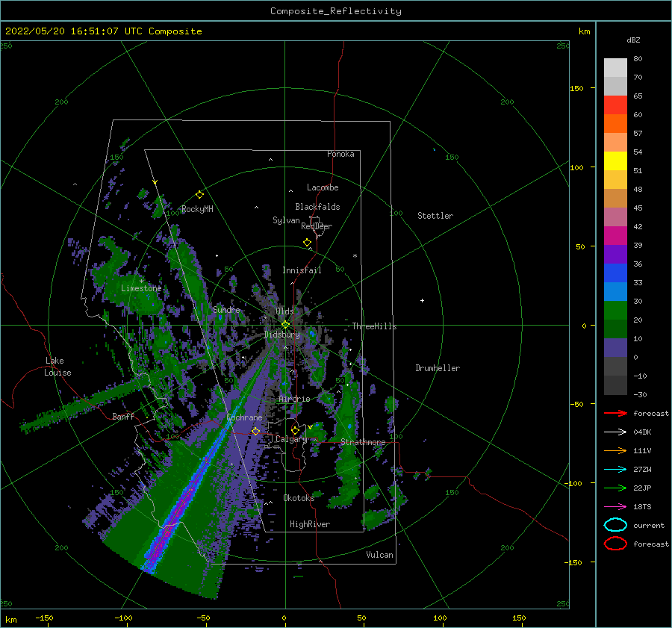Click the yellow diamond marker below RedDeer

point(307,243)
